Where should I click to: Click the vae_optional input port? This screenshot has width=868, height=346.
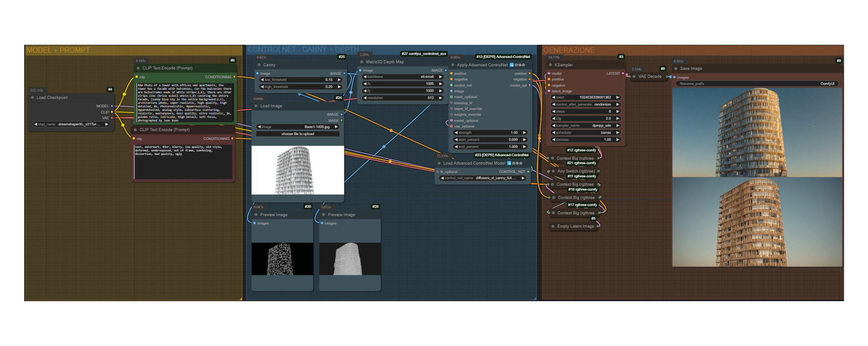tap(451, 126)
